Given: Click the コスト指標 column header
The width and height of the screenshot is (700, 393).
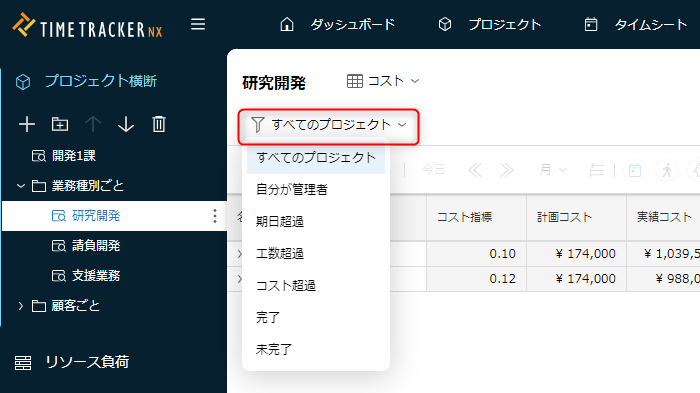Looking at the screenshot, I should click(x=476, y=217).
